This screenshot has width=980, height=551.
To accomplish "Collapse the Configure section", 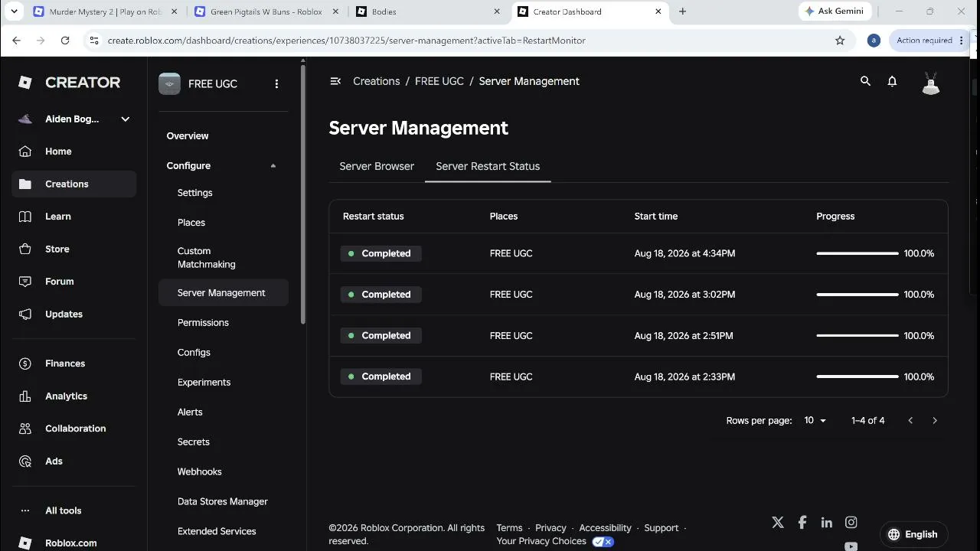I will point(273,165).
